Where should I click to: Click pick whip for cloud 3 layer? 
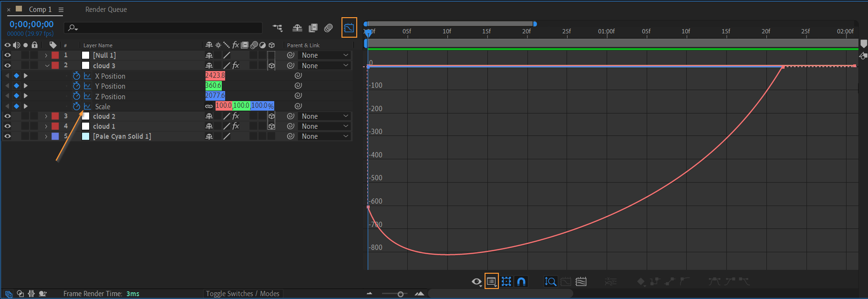coord(290,65)
